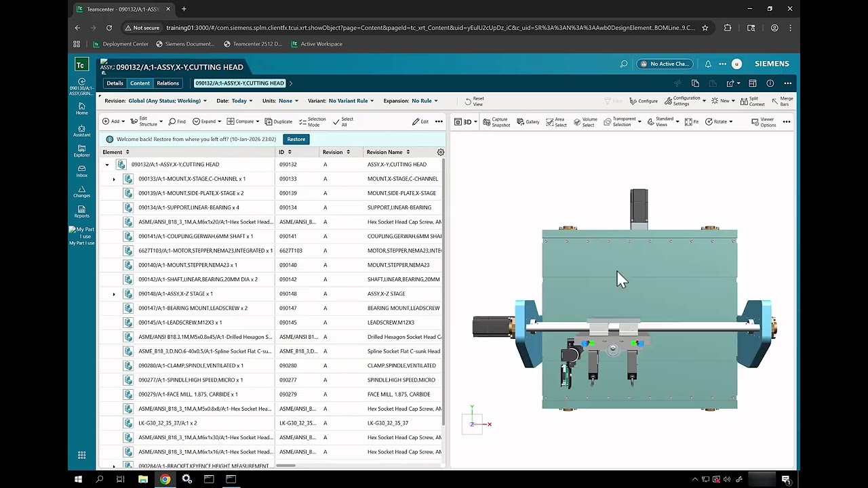Expand 090148 ASSY,X-Z STAGE row

114,294
